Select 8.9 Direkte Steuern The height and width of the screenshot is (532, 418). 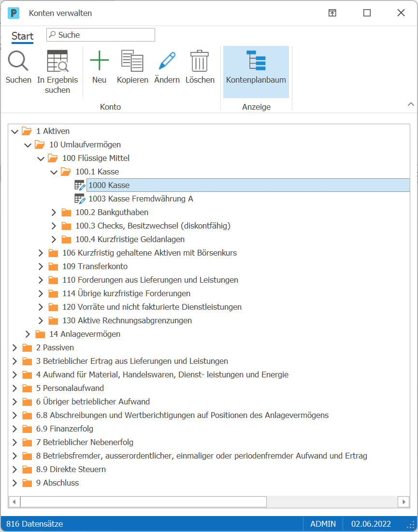pos(71,470)
